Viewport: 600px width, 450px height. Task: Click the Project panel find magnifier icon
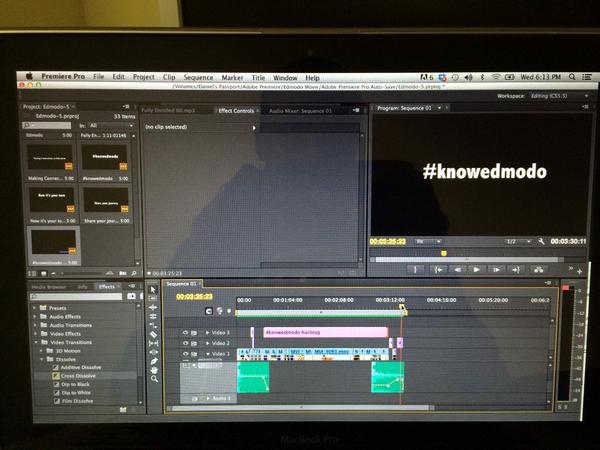click(134, 274)
